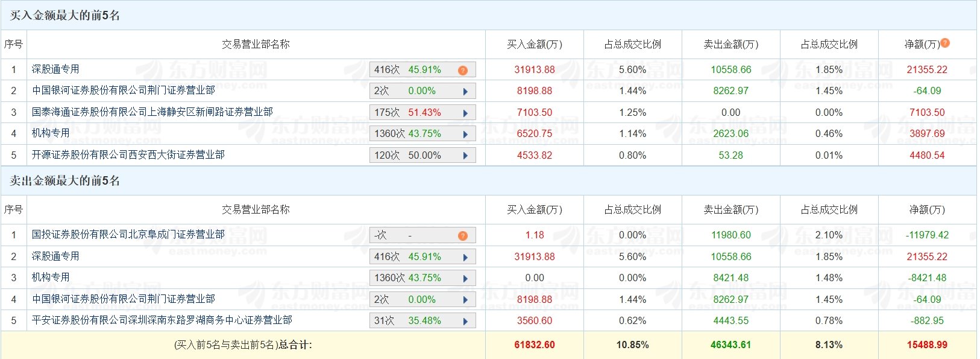Click the orange help icon beside 净额(万) header
The height and width of the screenshot is (359, 980).
(x=945, y=43)
